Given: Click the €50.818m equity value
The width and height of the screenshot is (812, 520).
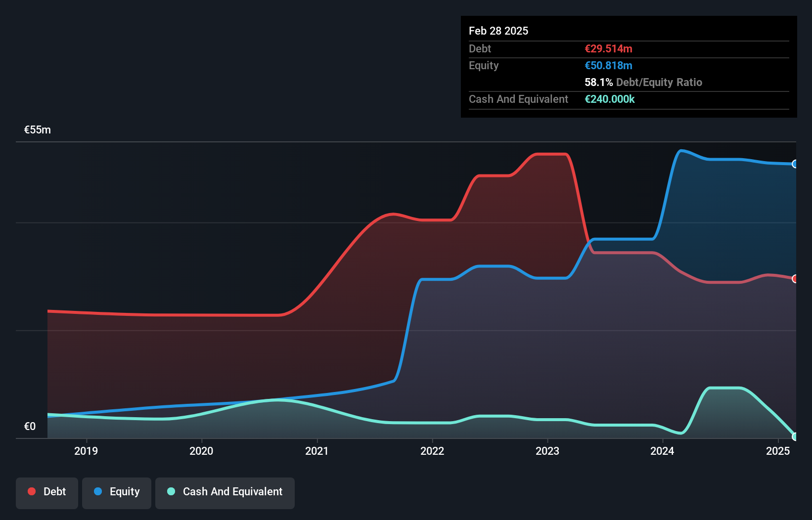Looking at the screenshot, I should [608, 65].
